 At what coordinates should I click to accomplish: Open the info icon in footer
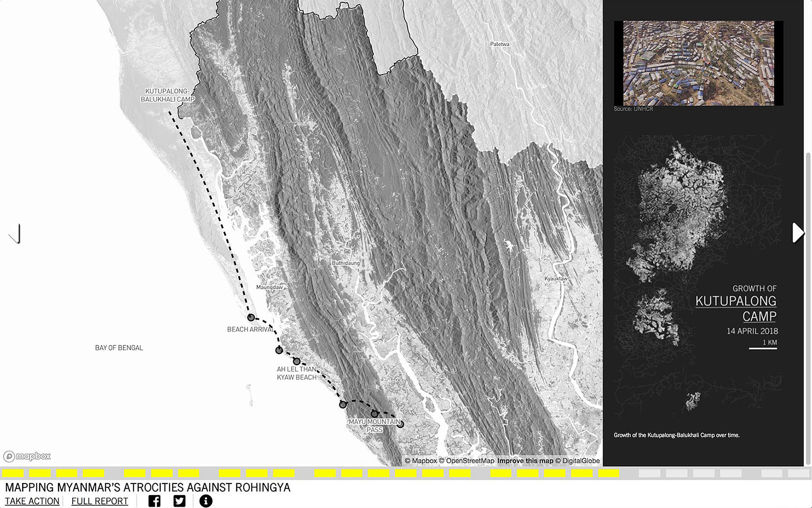(206, 501)
